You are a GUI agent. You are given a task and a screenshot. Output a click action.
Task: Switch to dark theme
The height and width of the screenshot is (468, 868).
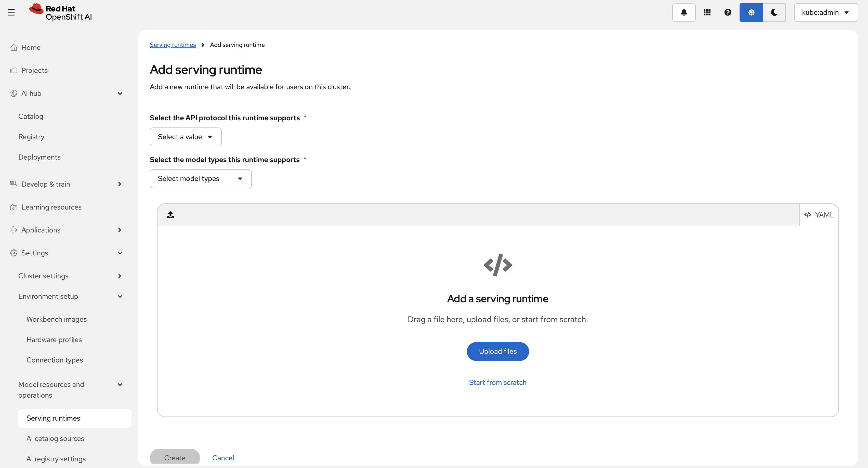point(774,12)
